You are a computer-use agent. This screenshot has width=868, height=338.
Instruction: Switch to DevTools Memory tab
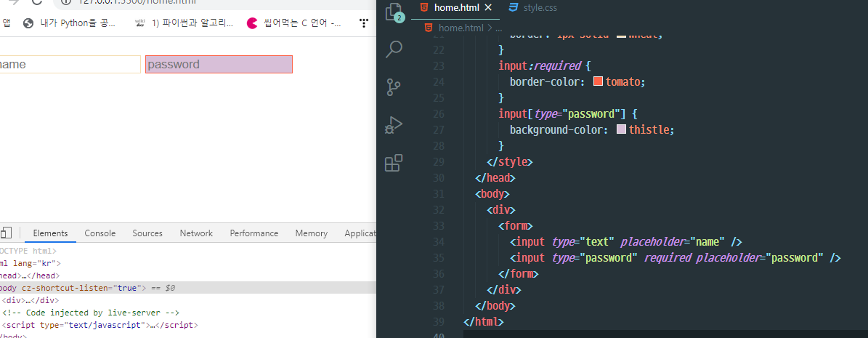coord(311,233)
